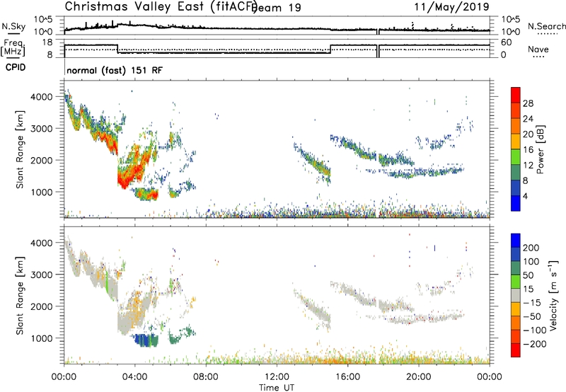Click the blue top segment of Velocity colorbar
The image size is (566, 392).
(x=516, y=240)
